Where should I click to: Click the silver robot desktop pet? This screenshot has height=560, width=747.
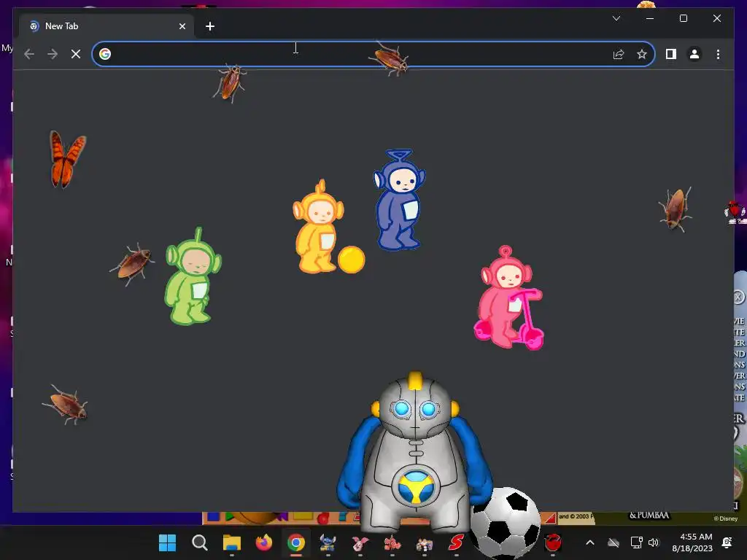pos(415,452)
